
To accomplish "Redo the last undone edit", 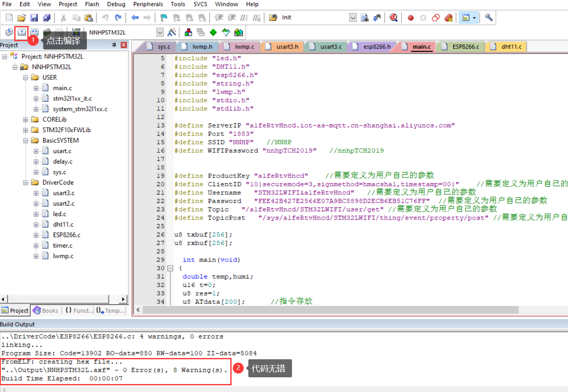I will [x=118, y=18].
